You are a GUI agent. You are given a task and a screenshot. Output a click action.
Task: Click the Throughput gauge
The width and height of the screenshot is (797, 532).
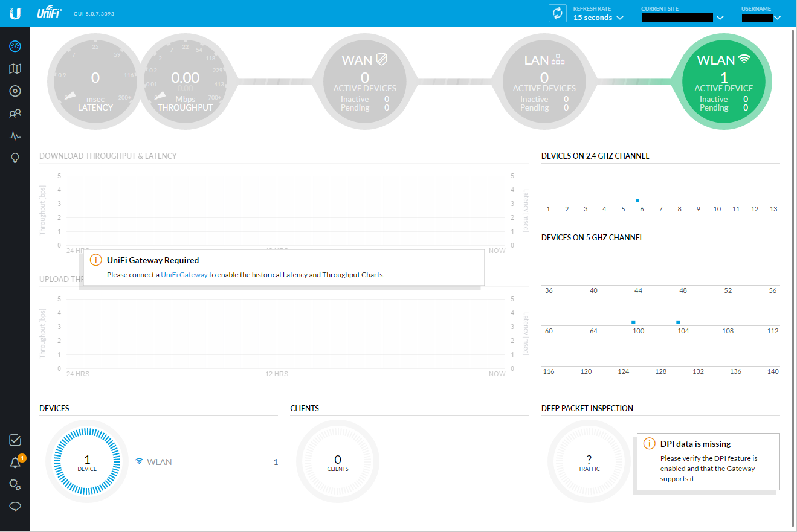[186, 80]
